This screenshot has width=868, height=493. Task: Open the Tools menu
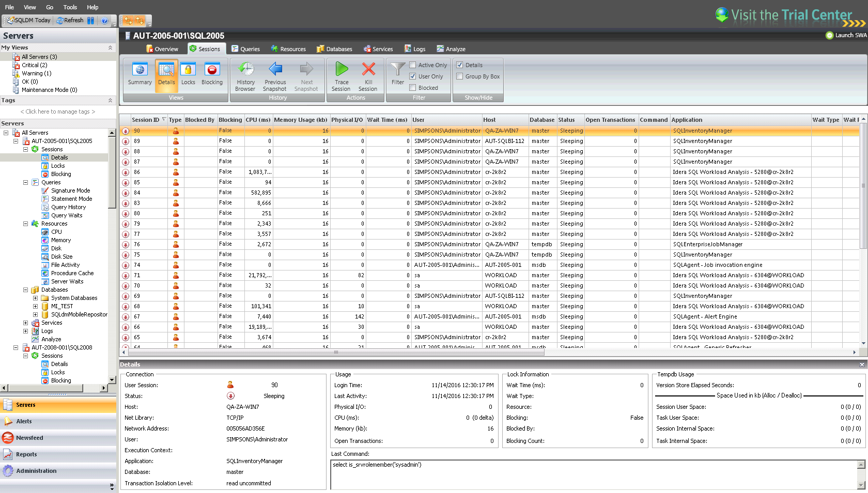click(x=70, y=7)
